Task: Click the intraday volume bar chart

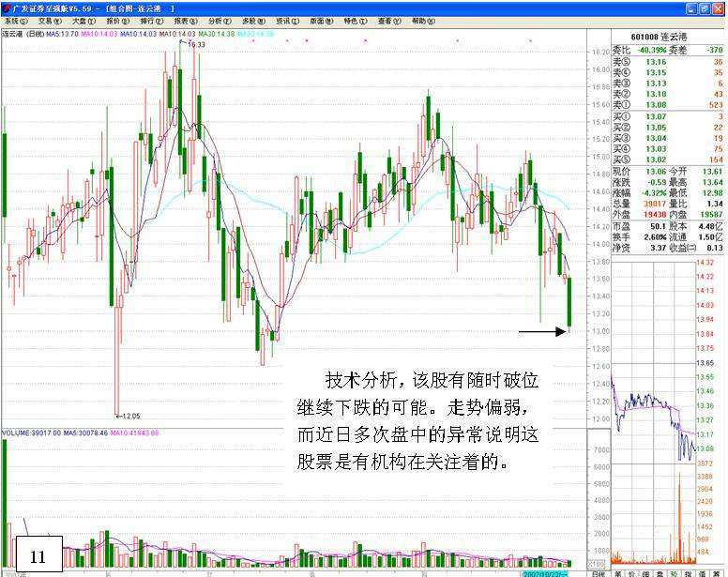Action: (653, 514)
